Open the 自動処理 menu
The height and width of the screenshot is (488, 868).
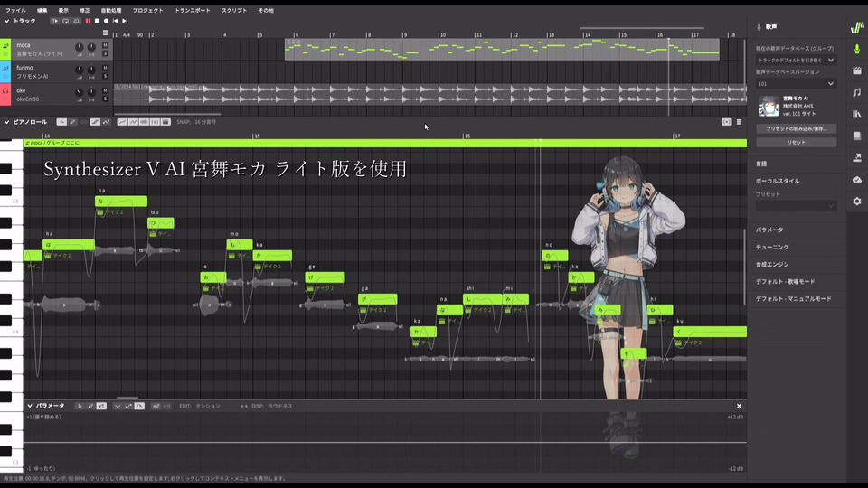(x=111, y=10)
